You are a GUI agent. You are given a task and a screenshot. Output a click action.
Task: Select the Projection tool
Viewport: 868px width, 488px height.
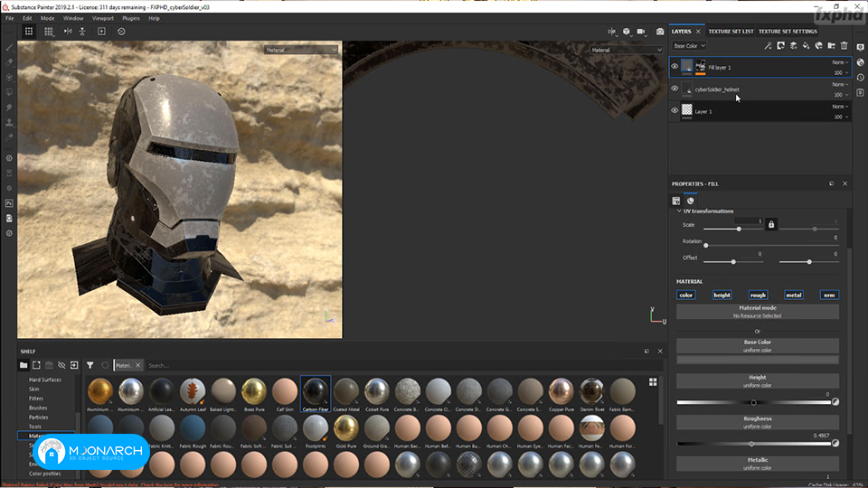(x=9, y=78)
